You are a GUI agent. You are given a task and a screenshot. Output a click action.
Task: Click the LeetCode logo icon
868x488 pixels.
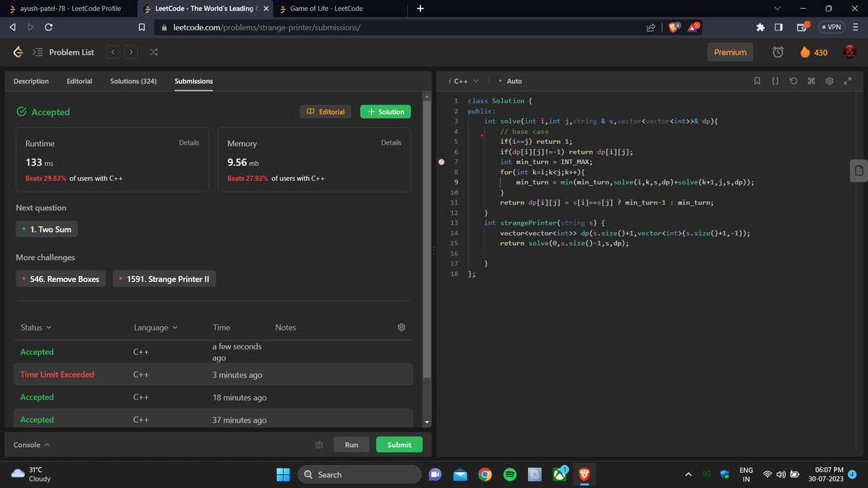point(19,52)
